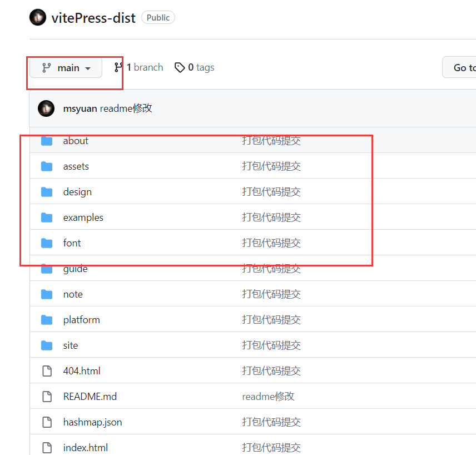The image size is (476, 455).
Task: Open the about folder icon
Action: click(x=47, y=141)
